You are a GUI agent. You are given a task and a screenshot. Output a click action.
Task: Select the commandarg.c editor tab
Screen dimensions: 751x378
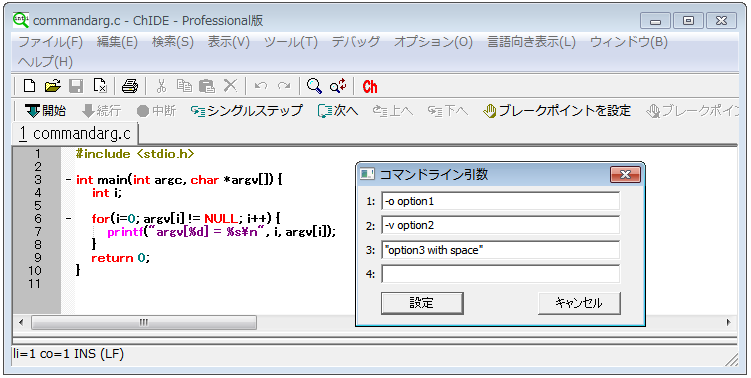(x=75, y=134)
